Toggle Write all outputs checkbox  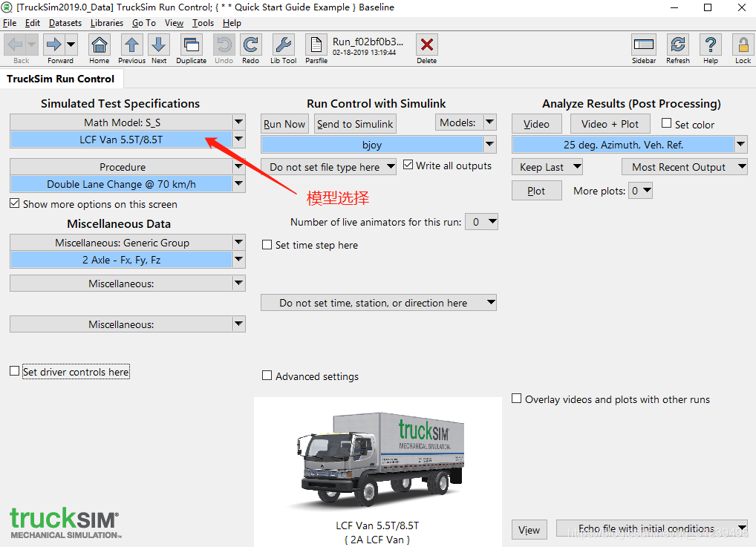(x=408, y=165)
